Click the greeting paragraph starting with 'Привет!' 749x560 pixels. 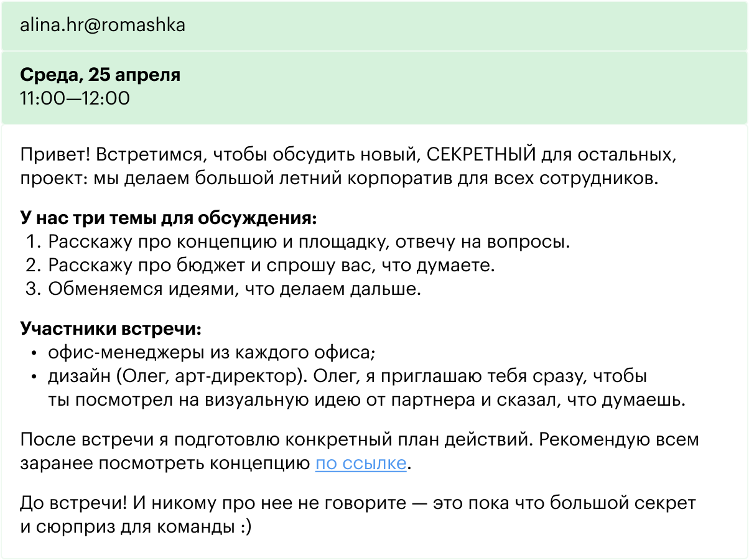(x=348, y=166)
